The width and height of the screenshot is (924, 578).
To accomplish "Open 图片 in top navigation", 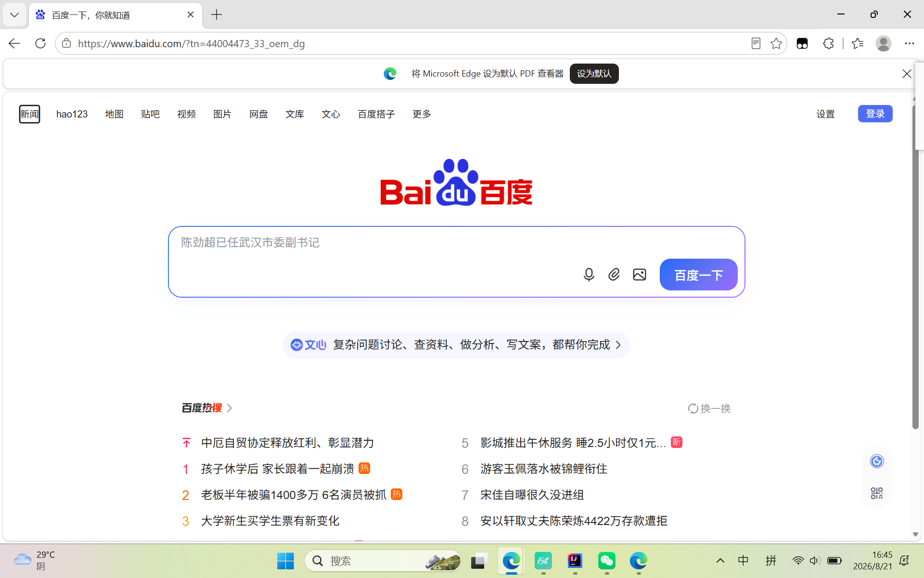I will 222,114.
